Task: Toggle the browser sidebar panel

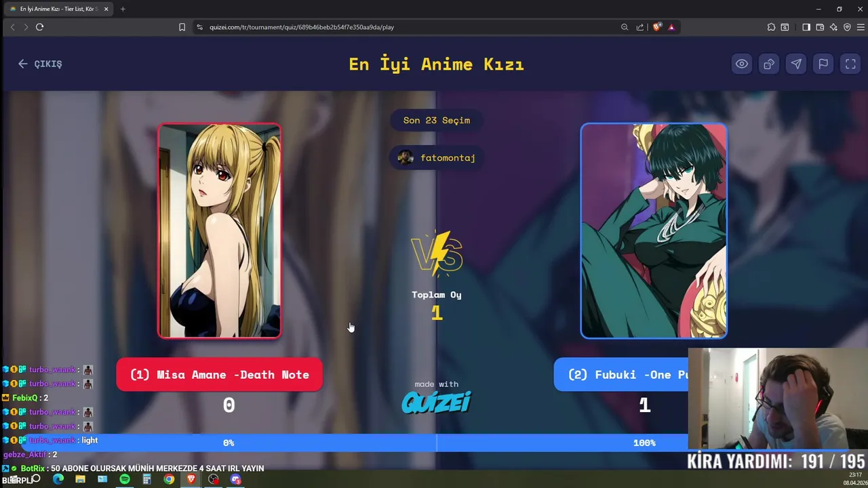Action: click(x=806, y=27)
